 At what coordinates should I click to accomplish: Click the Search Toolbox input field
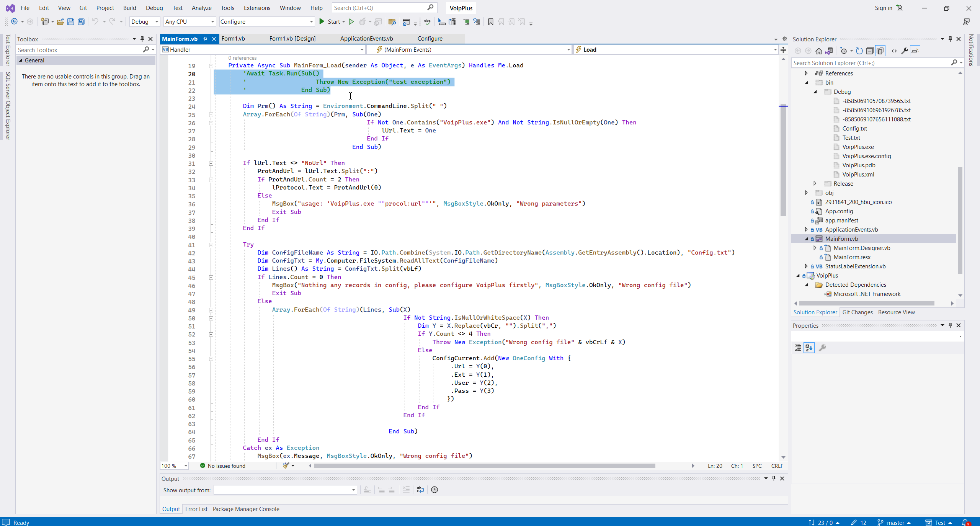79,50
